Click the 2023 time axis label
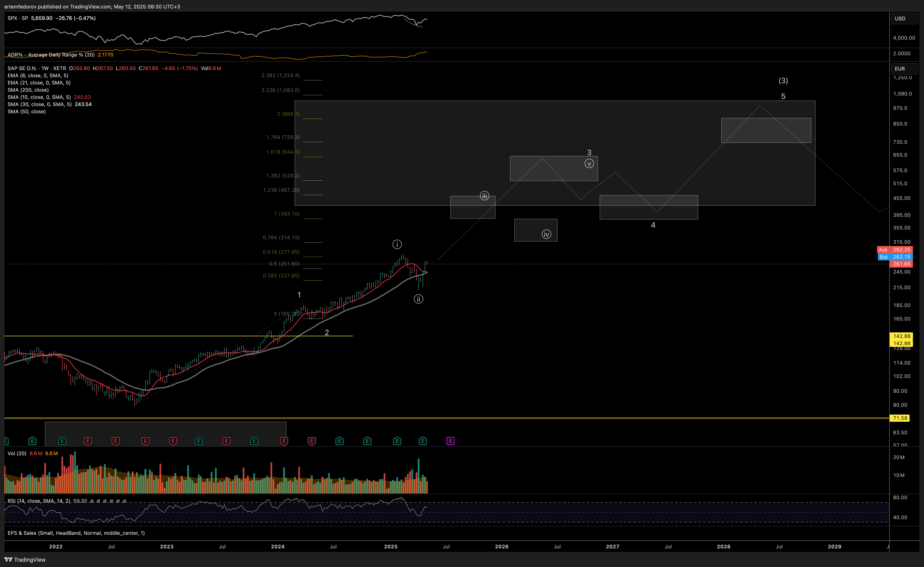Viewport: 924px width, 567px height. [166, 546]
